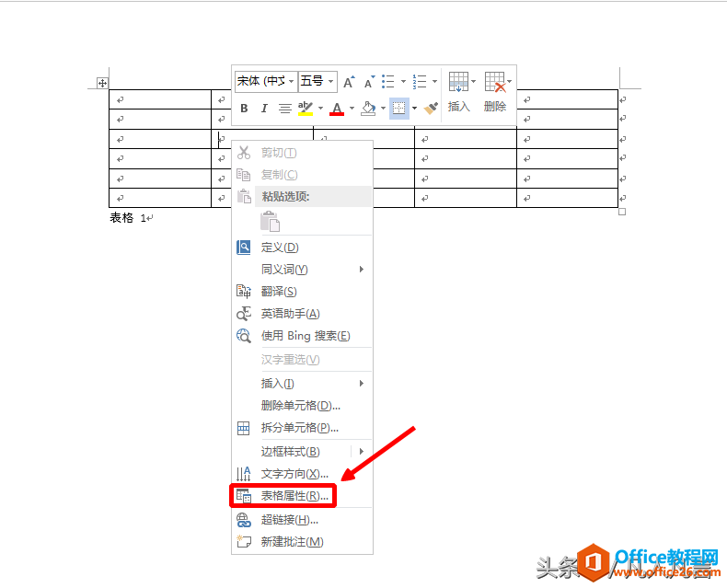Click the paragraph alignment icon
The width and height of the screenshot is (727, 588).
click(284, 109)
